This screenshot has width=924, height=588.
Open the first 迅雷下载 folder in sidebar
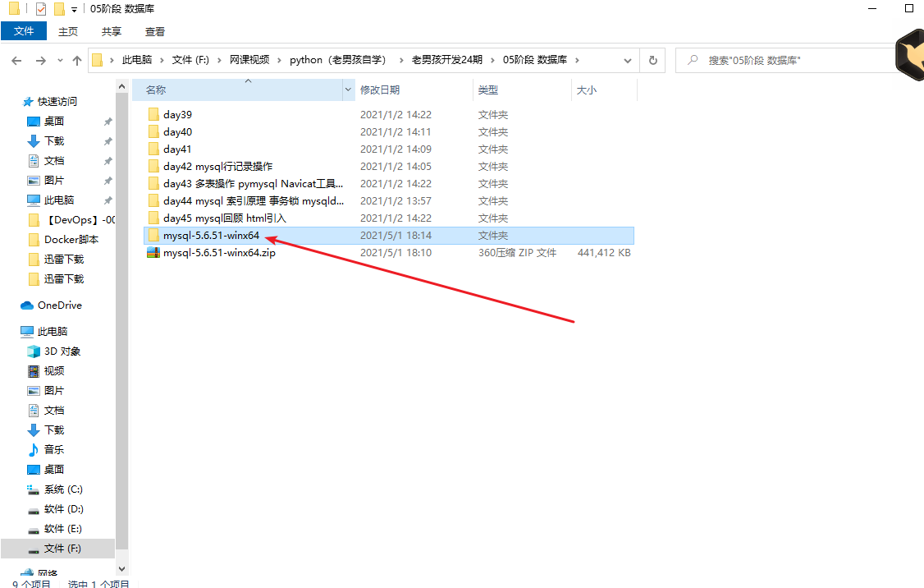point(64,259)
